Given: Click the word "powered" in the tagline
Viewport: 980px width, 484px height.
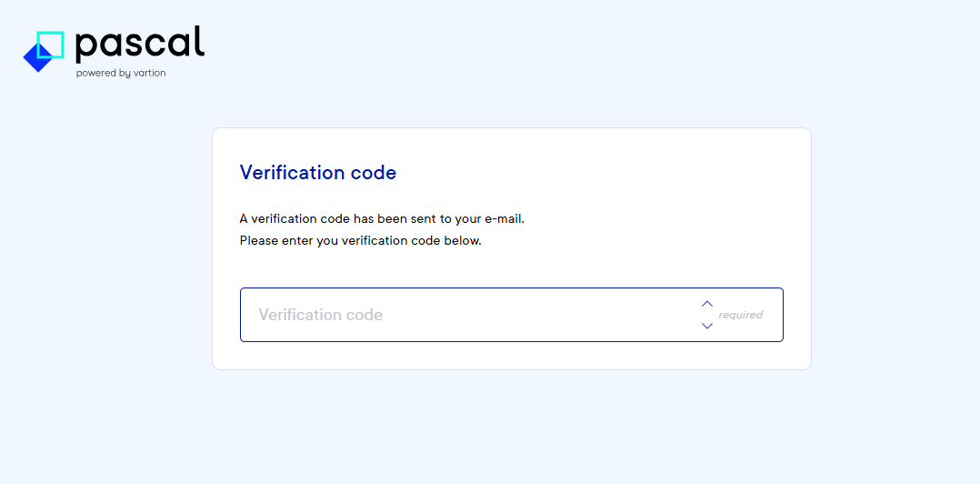Looking at the screenshot, I should [95, 74].
